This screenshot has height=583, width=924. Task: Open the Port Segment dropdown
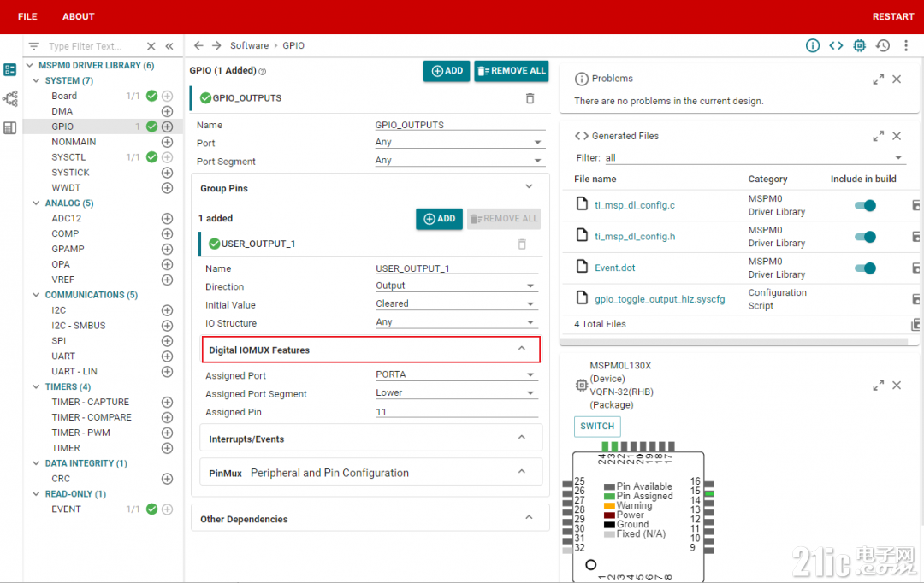(459, 160)
